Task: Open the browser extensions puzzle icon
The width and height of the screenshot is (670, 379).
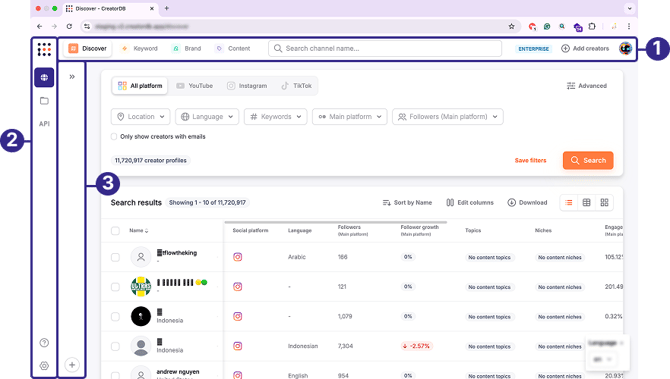Action: [592, 26]
